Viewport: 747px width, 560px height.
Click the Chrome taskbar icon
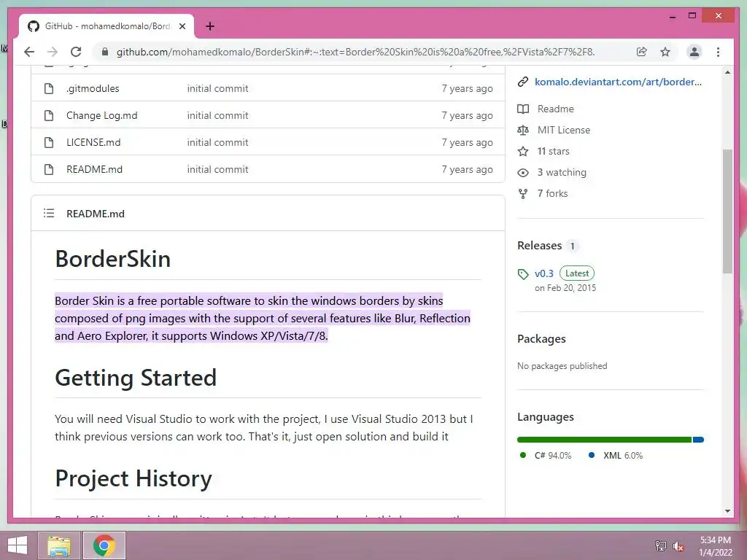104,545
